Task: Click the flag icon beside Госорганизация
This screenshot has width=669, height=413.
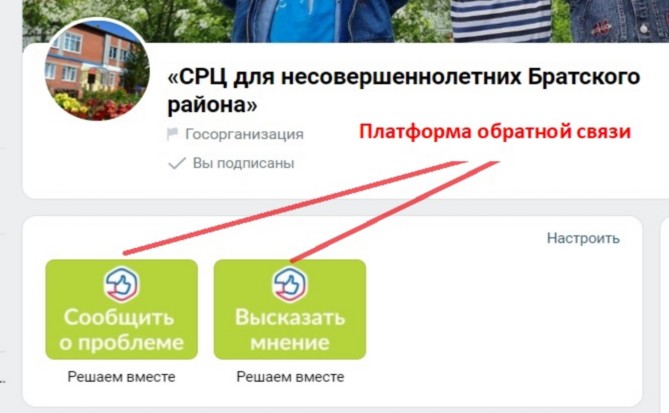Action: [172, 134]
